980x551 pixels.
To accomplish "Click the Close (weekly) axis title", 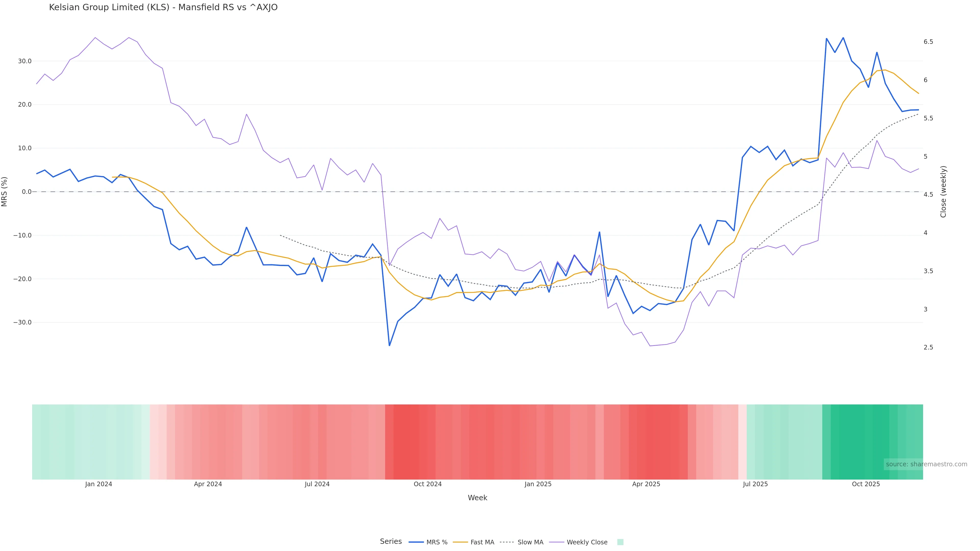I will pos(943,192).
